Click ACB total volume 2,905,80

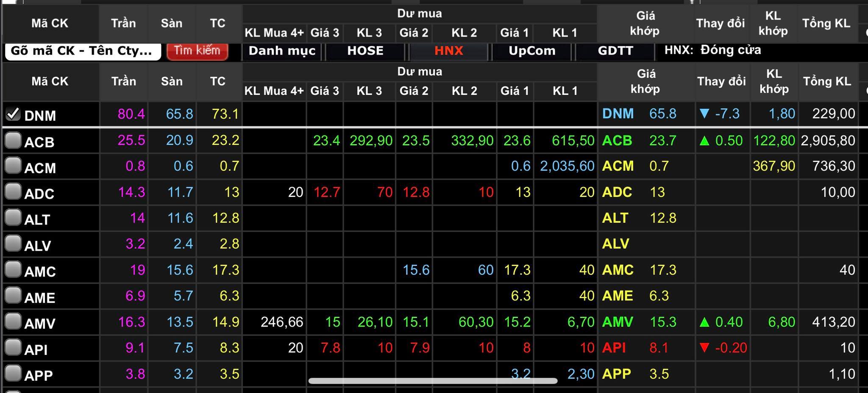point(828,140)
